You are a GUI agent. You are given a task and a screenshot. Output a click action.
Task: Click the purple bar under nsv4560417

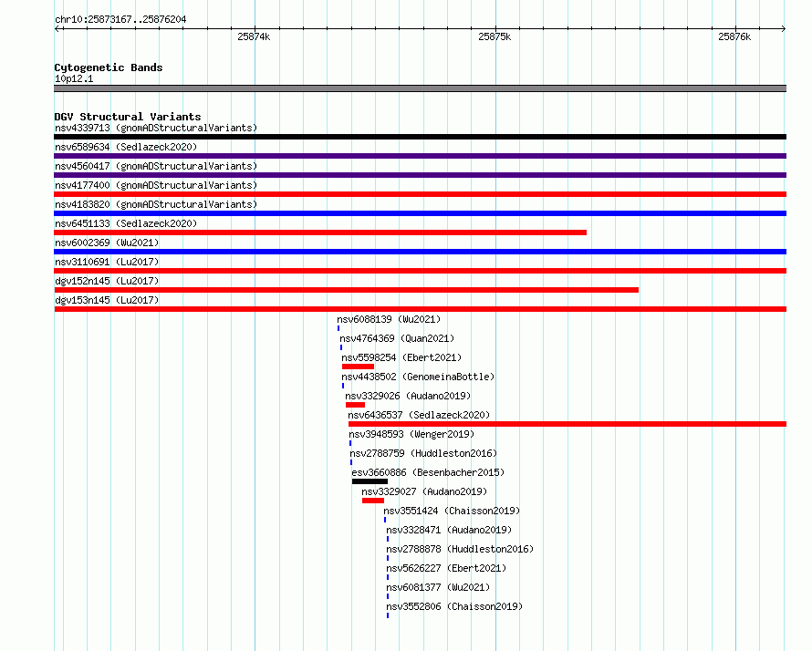[x=420, y=175]
